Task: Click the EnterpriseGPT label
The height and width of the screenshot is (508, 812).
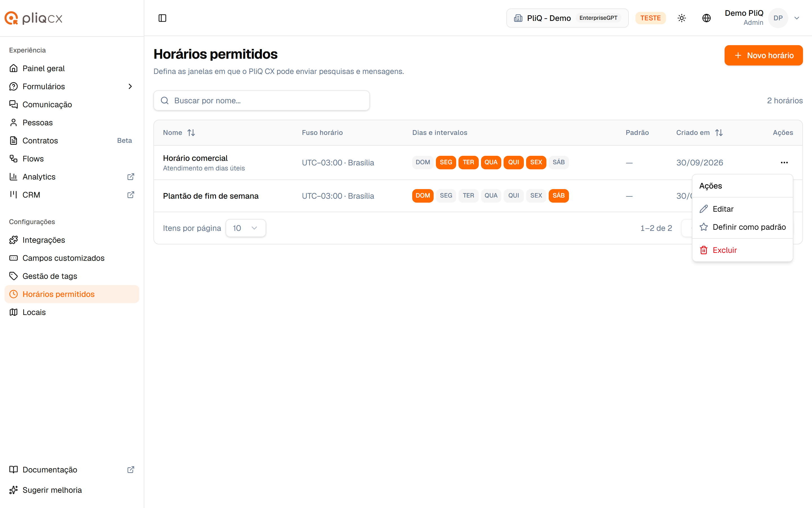Action: [598, 18]
